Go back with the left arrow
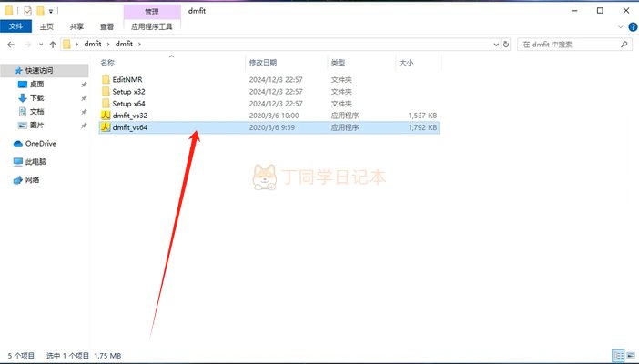639x364 pixels. click(x=11, y=44)
